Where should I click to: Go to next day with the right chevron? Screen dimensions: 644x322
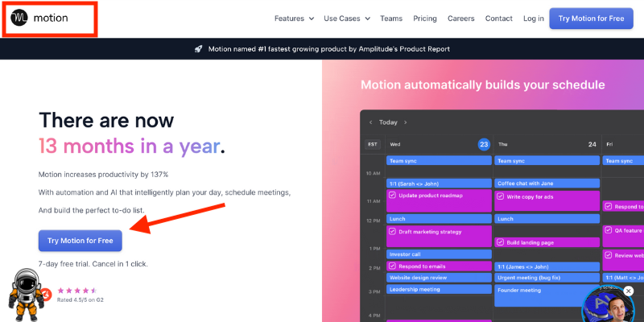pyautogui.click(x=406, y=122)
